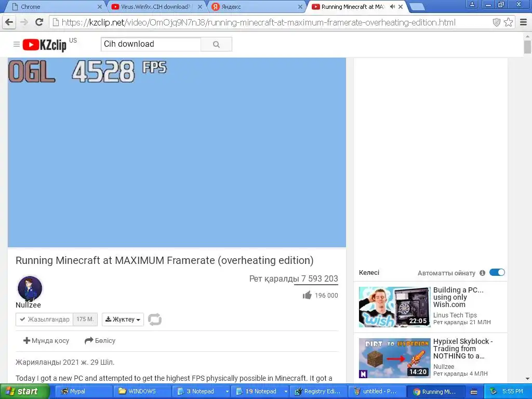The height and width of the screenshot is (399, 532).
Task: Click the shield icon in the address bar
Action: pyautogui.click(x=496, y=22)
